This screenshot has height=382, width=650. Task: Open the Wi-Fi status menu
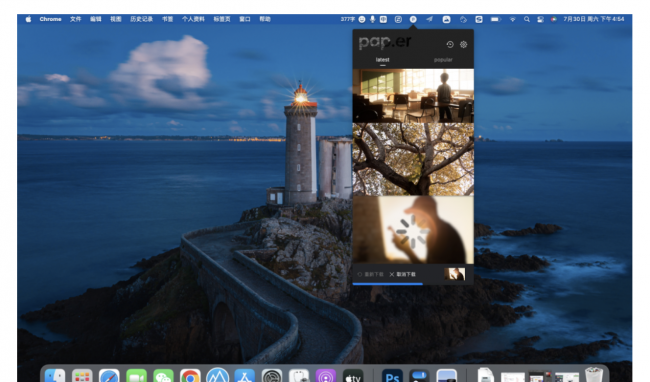click(512, 19)
